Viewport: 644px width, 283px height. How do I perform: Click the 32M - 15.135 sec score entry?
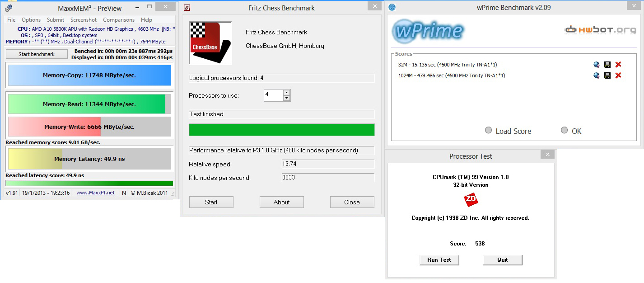click(x=447, y=65)
